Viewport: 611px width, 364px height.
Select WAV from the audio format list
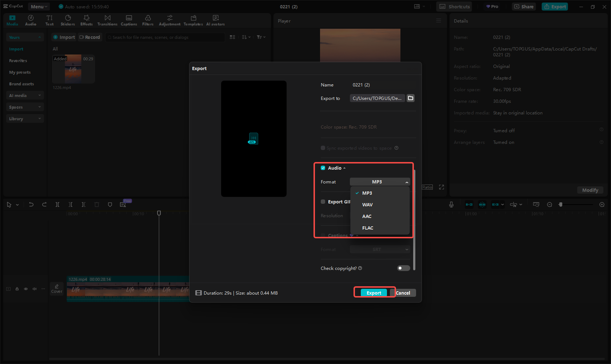pos(367,205)
